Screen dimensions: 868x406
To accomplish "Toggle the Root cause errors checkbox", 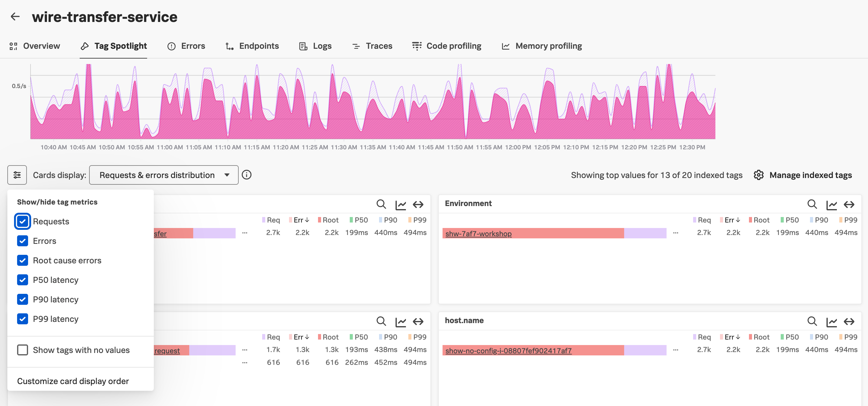I will coord(23,260).
